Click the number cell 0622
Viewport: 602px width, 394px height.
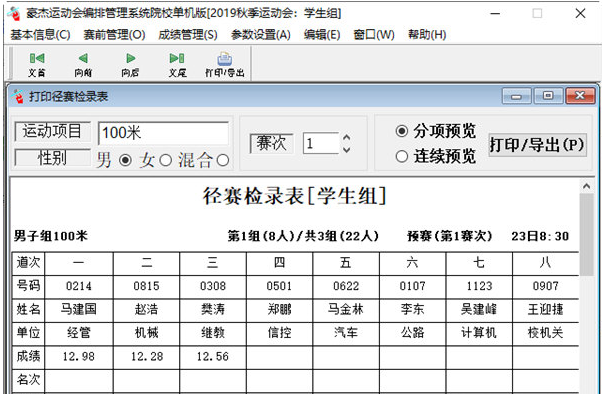(346, 286)
